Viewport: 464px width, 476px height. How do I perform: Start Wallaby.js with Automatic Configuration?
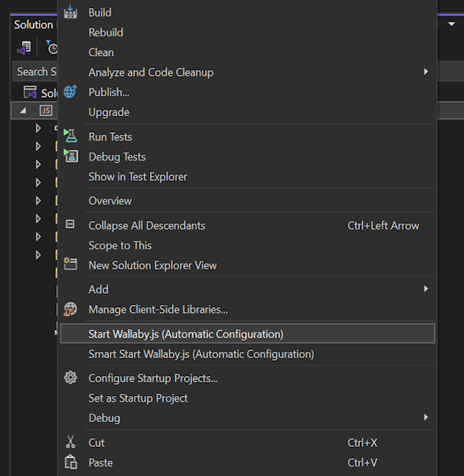[248, 334]
